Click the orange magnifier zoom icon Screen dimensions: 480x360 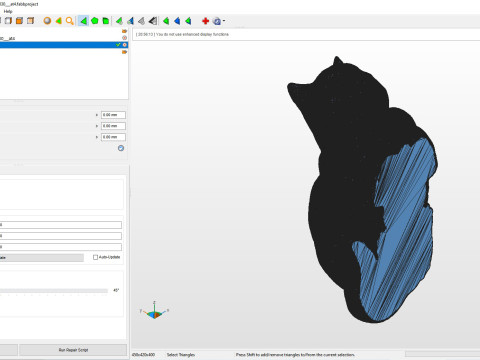click(69, 21)
